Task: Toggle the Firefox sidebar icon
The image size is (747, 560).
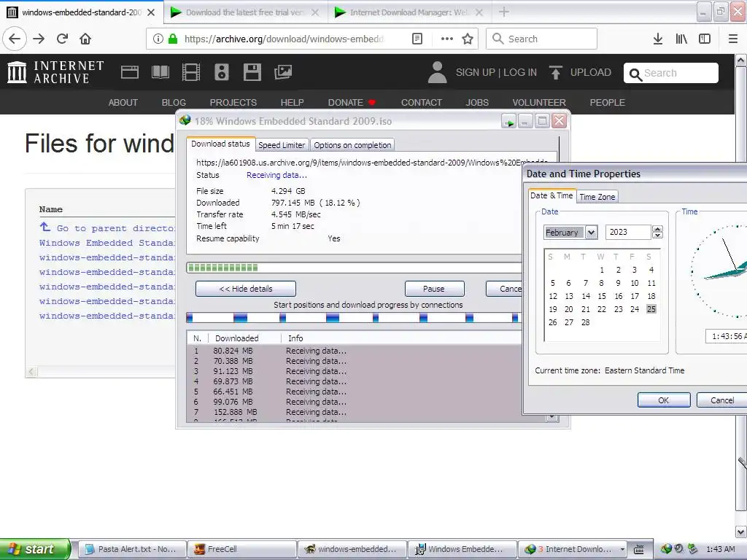Action: (705, 39)
